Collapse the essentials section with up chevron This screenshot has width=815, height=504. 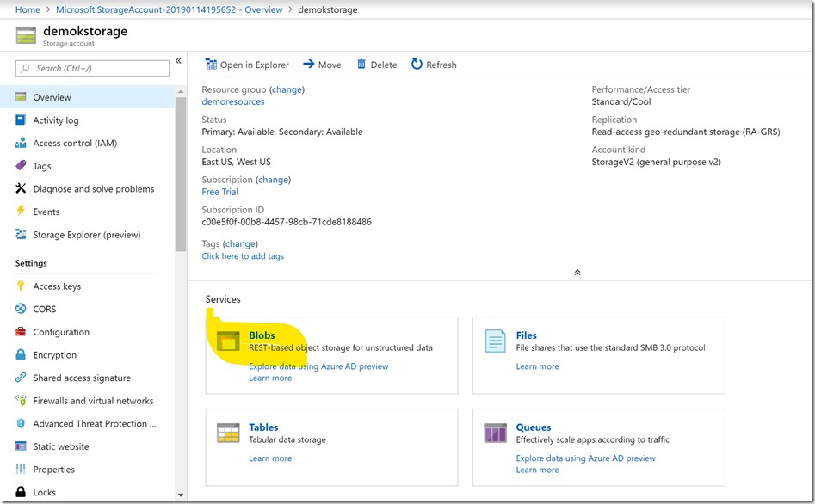pos(577,273)
